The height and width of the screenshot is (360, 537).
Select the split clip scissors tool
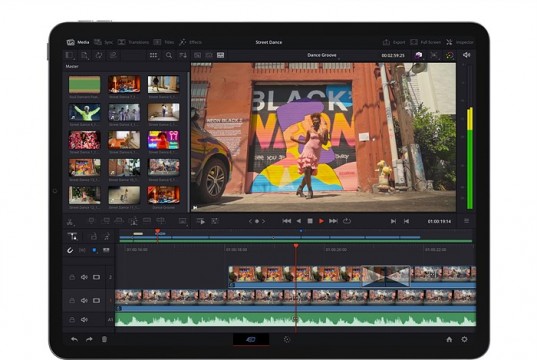[x=70, y=221]
